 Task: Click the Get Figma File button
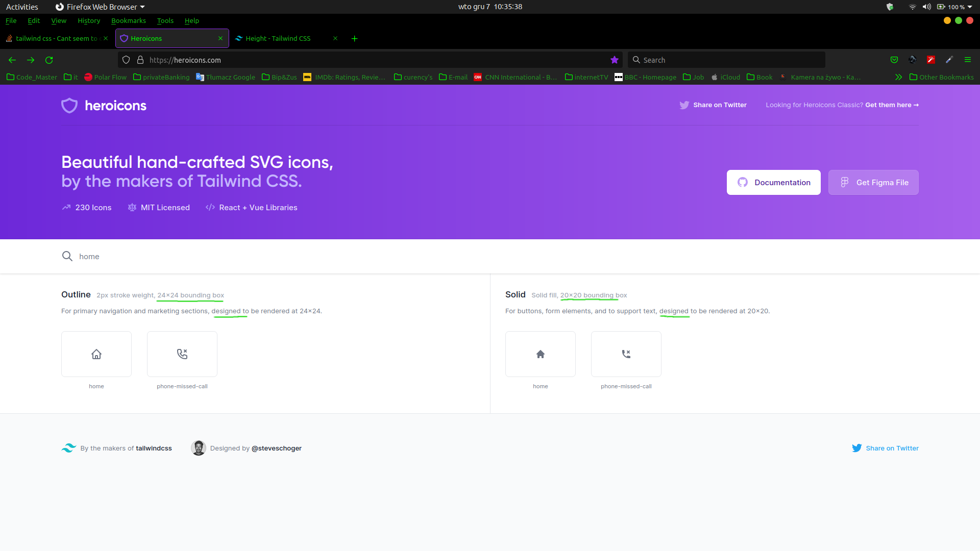873,183
